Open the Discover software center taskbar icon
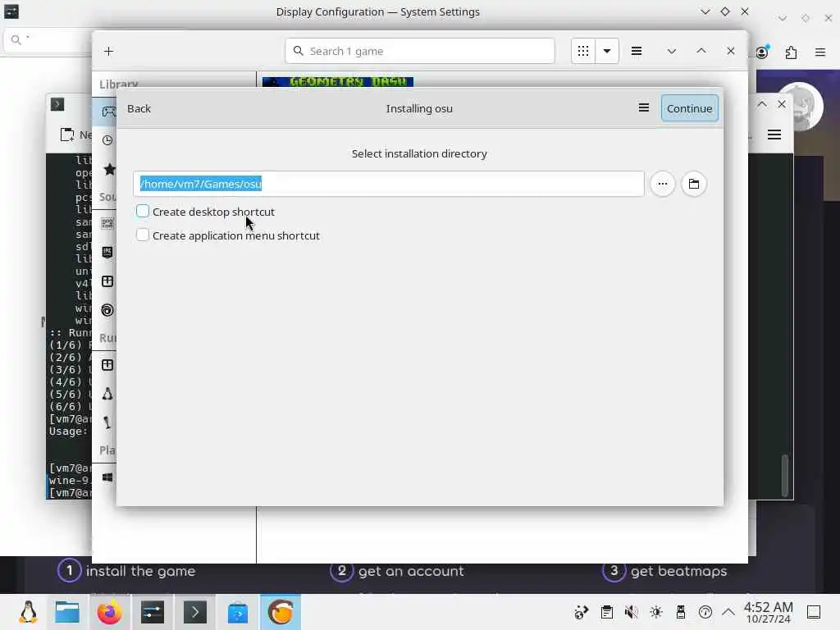 [x=238, y=612]
